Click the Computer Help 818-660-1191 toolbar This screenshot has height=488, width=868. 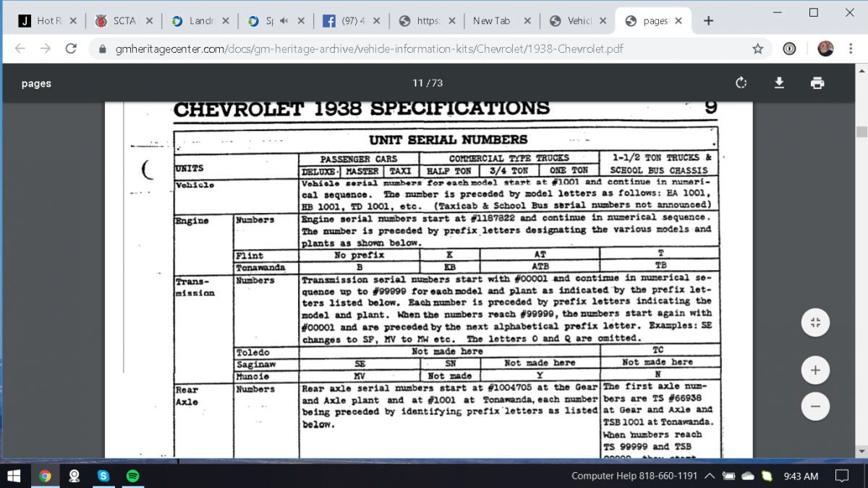[x=634, y=476]
